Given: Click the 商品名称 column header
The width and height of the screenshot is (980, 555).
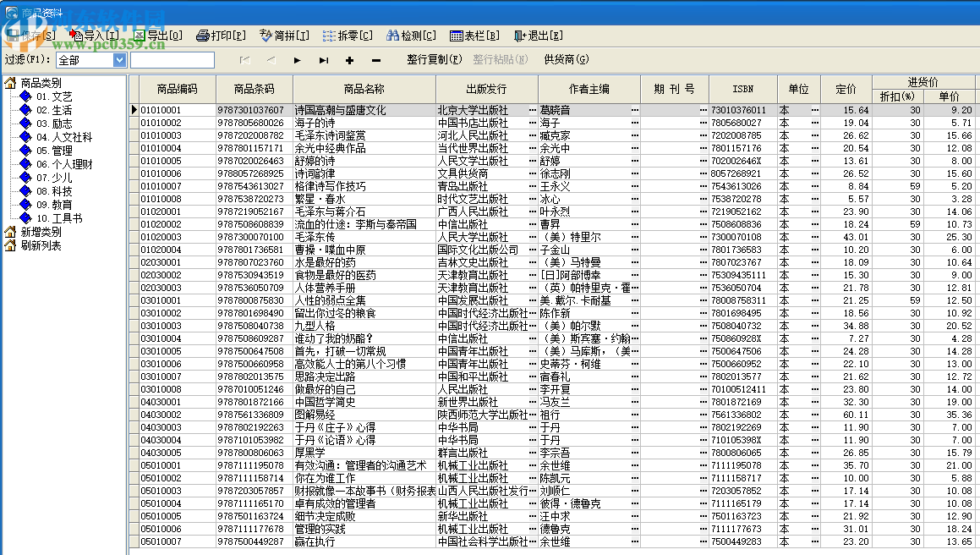Looking at the screenshot, I should point(364,90).
